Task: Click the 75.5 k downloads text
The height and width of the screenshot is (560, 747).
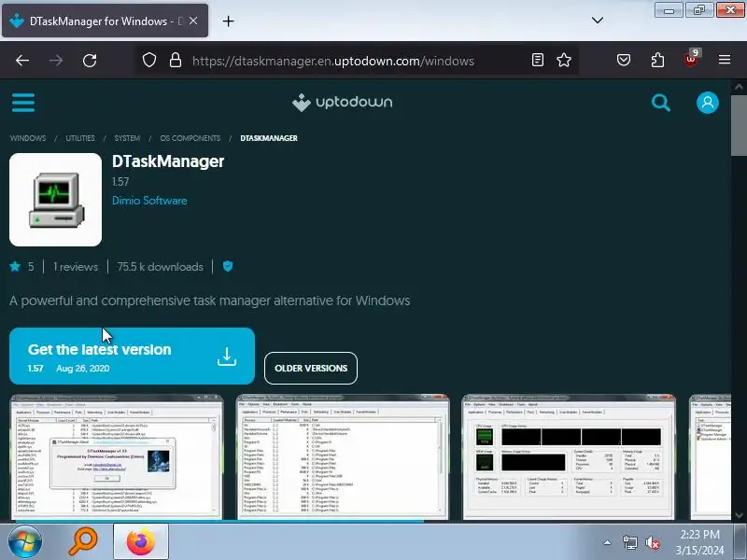Action: tap(160, 267)
